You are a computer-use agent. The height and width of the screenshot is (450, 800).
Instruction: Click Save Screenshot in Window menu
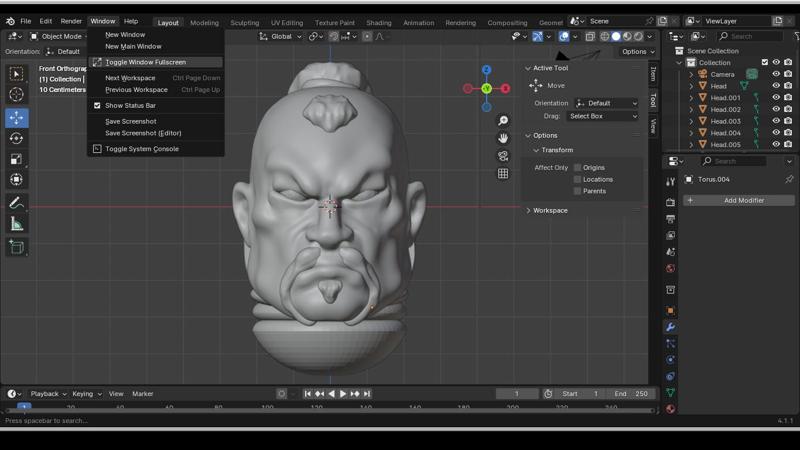131,121
